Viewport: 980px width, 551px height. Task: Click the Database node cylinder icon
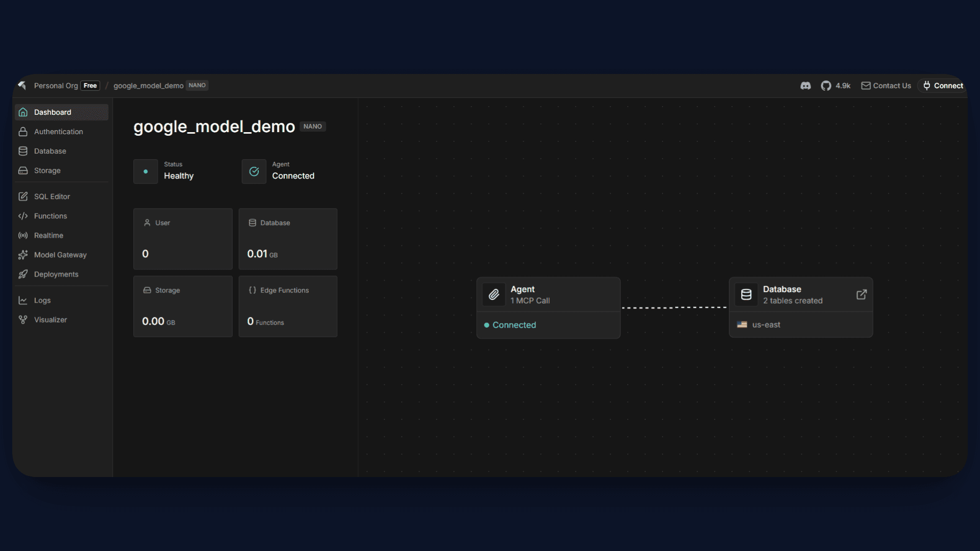(x=746, y=294)
